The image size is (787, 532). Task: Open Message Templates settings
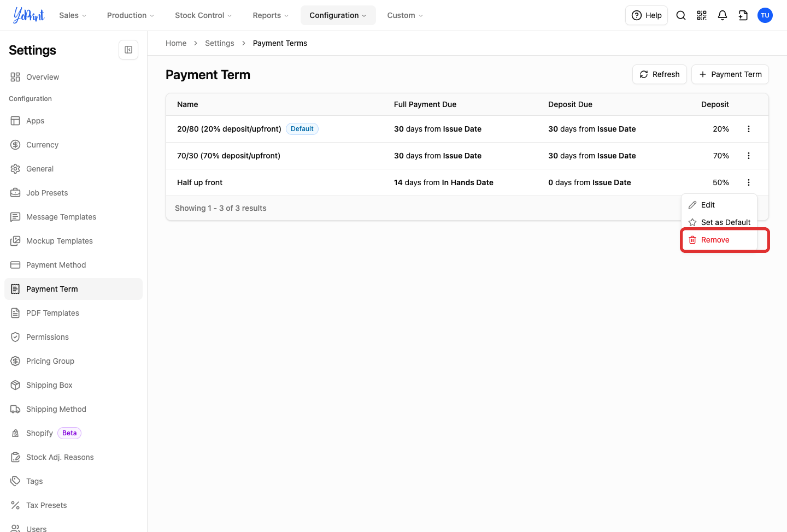point(73,217)
